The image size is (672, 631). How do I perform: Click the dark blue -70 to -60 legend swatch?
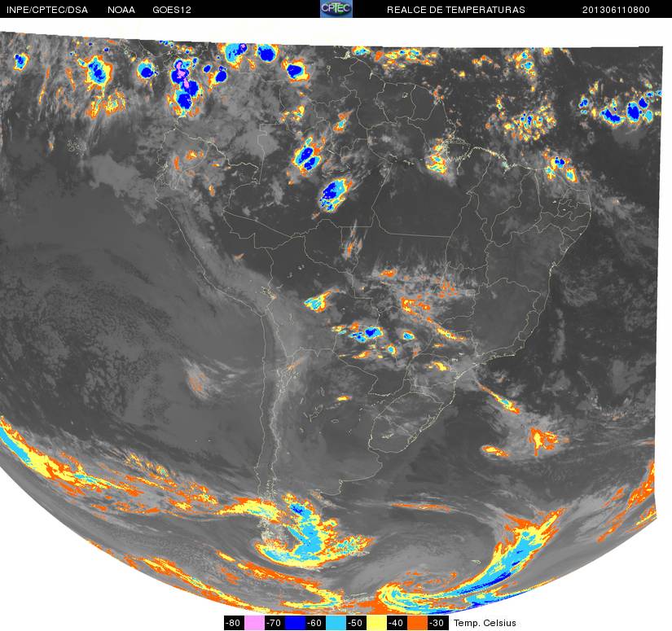pos(296,623)
